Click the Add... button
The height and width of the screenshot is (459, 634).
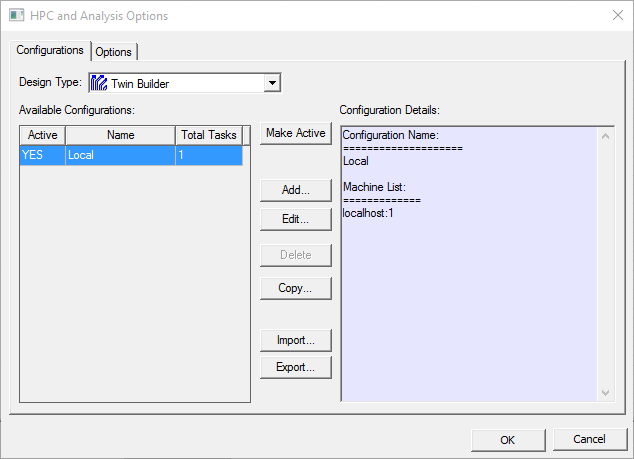tap(296, 190)
